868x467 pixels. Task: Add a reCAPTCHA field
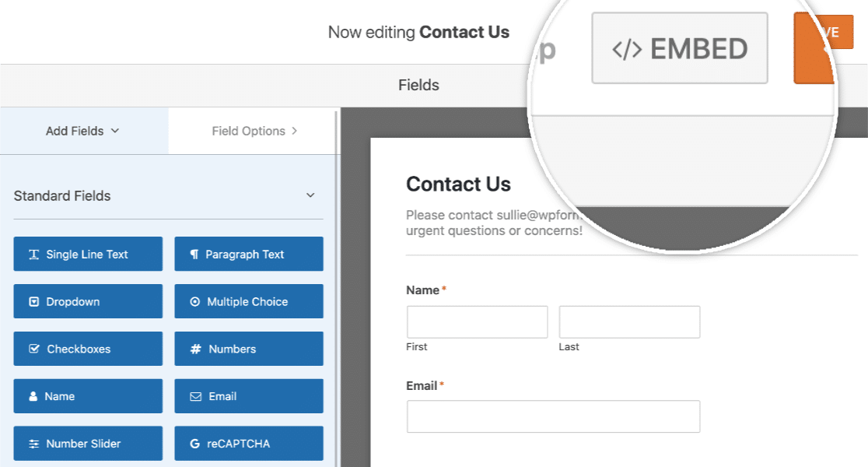point(249,444)
